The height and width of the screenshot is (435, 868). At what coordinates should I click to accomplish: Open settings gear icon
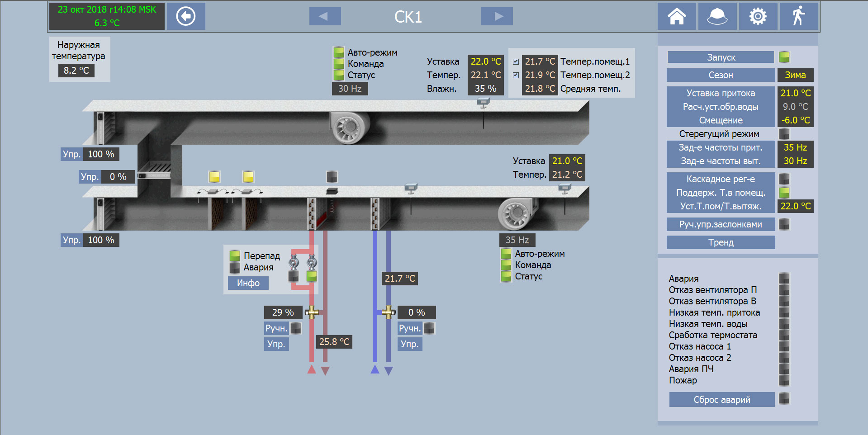click(x=758, y=17)
